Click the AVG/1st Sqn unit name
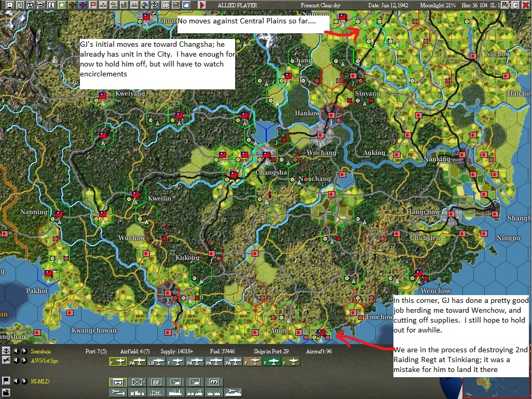The height and width of the screenshot is (399, 532). 45,361
